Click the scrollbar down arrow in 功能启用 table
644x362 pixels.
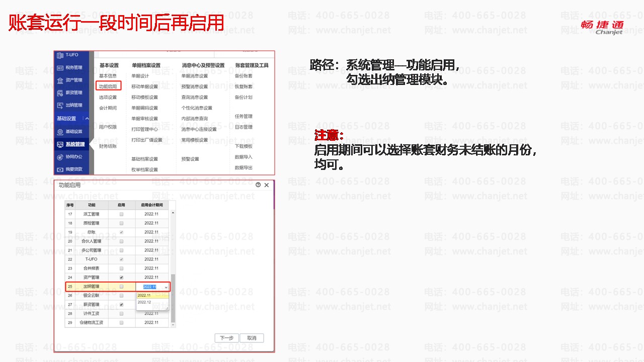click(174, 324)
